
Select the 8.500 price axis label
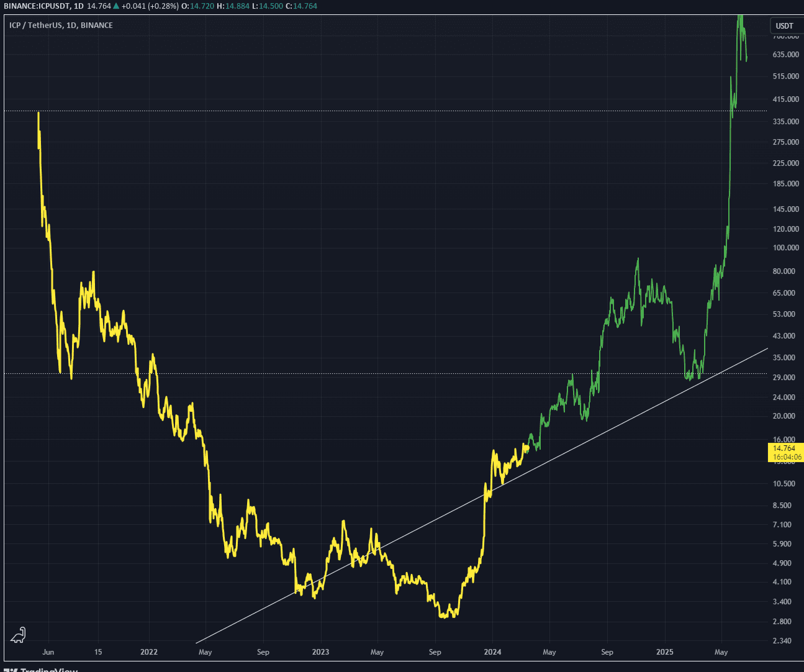coord(782,506)
